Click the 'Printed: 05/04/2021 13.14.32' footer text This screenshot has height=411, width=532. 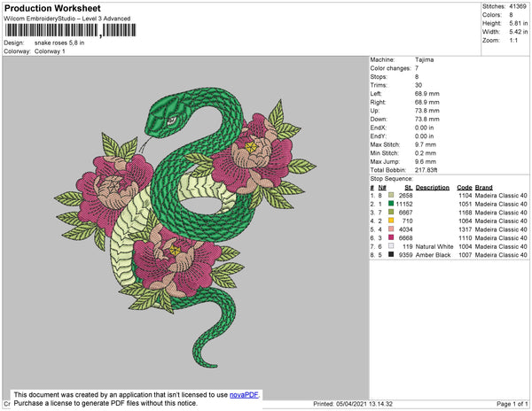click(353, 404)
